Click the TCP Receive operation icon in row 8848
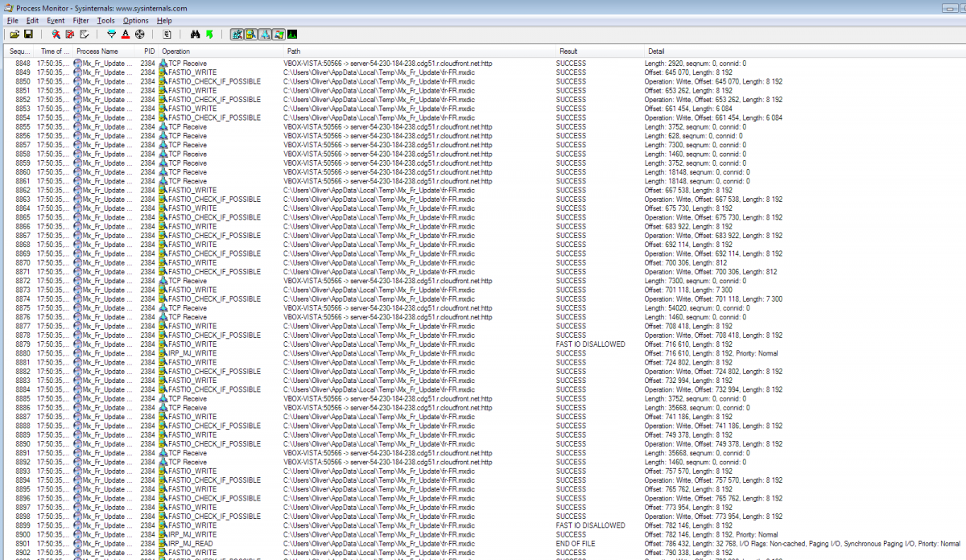The height and width of the screenshot is (560, 966). click(x=163, y=63)
